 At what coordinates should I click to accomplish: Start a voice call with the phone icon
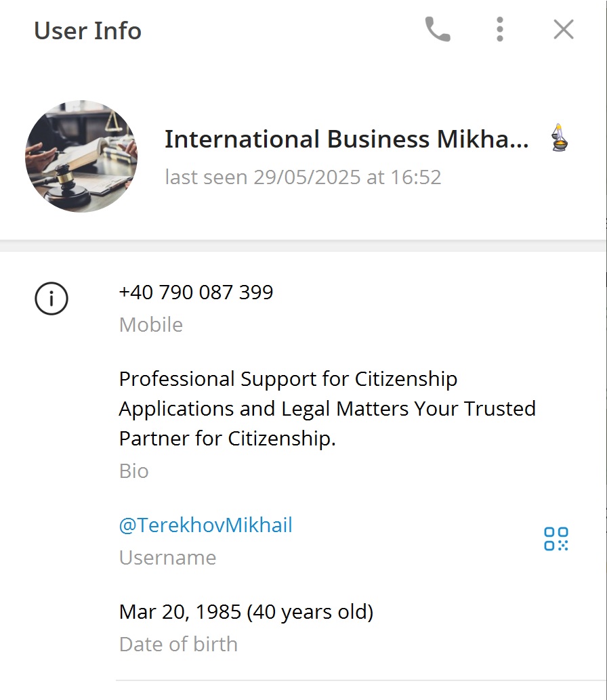(x=437, y=30)
